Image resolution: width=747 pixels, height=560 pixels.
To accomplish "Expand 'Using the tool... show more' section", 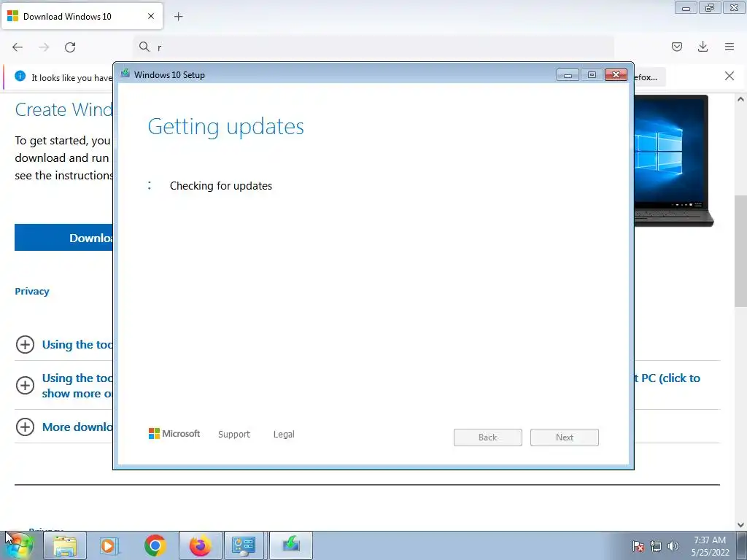I will click(x=25, y=385).
